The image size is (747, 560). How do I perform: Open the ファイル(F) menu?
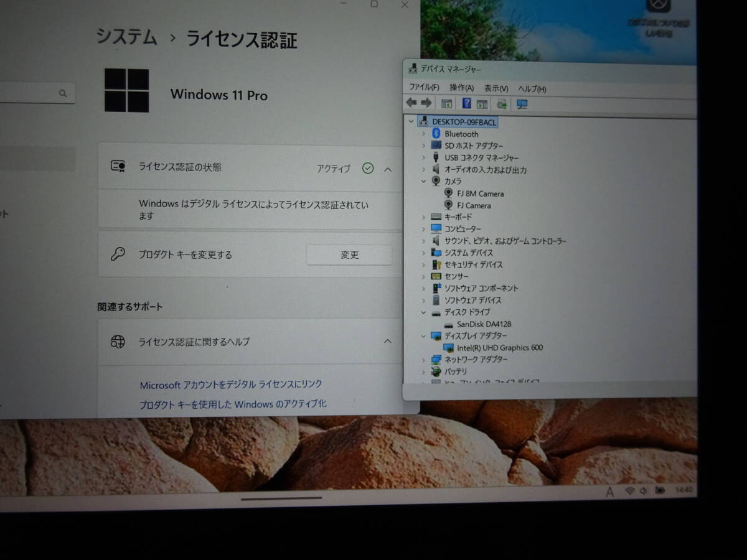pos(424,88)
